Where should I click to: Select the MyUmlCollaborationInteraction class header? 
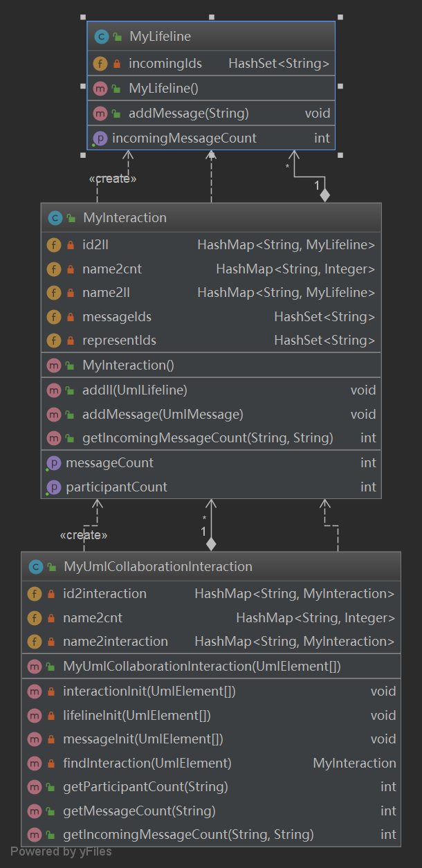211,567
